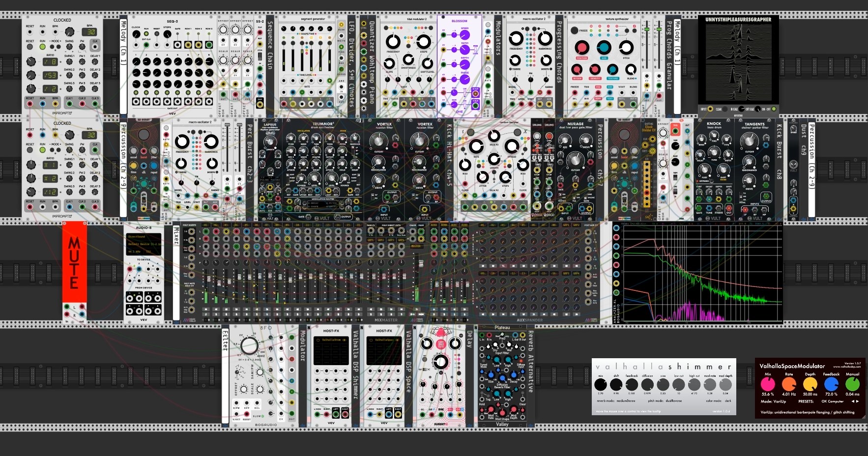
Task: Click the power icon on the ValhallaSpace Host-FX display
Action: (x=371, y=340)
